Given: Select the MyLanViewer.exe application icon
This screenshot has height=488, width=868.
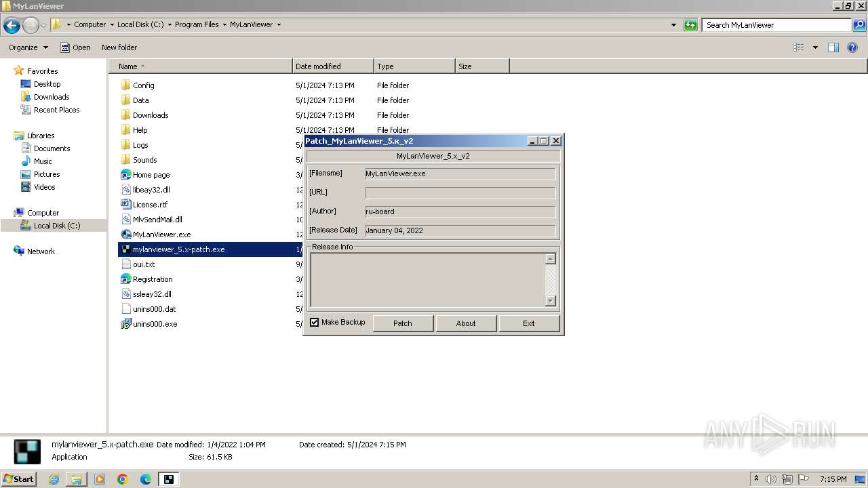Looking at the screenshot, I should pos(125,235).
